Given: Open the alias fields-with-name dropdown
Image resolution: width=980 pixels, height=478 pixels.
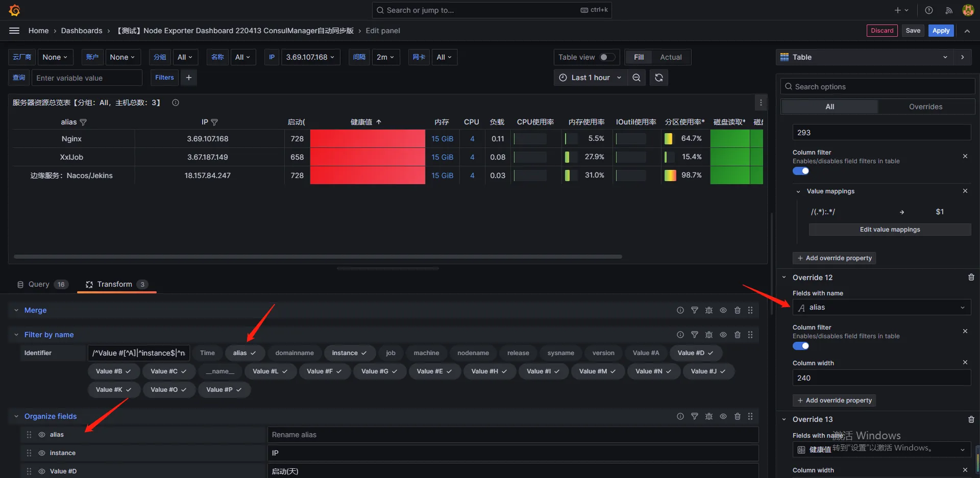Looking at the screenshot, I should [x=881, y=307].
